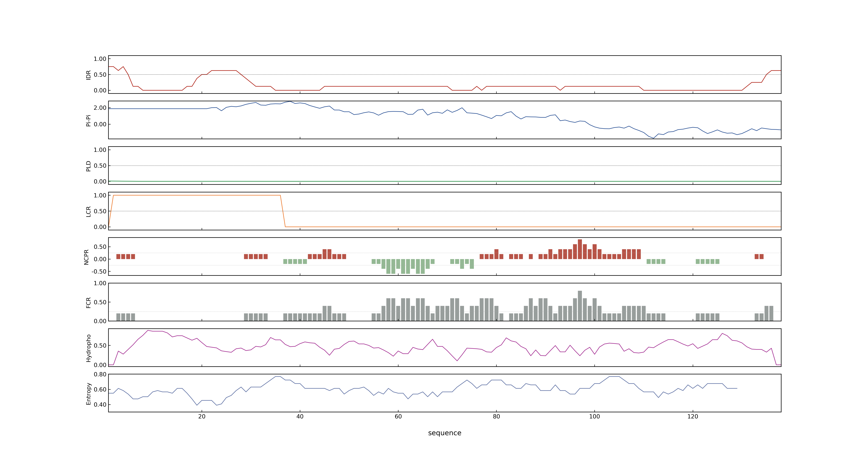This screenshot has height=463, width=868.
Task: Click the 0.00 tick of the Hydropho panel
Action: click(x=100, y=365)
